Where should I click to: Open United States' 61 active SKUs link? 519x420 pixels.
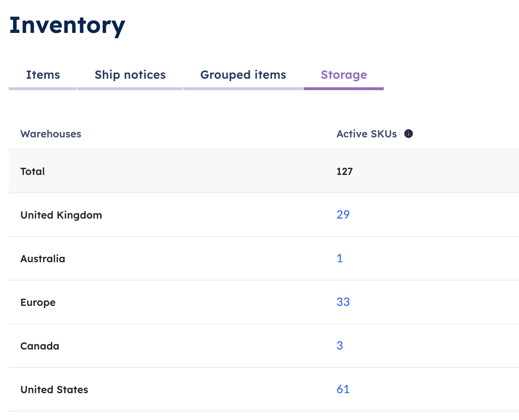[343, 389]
